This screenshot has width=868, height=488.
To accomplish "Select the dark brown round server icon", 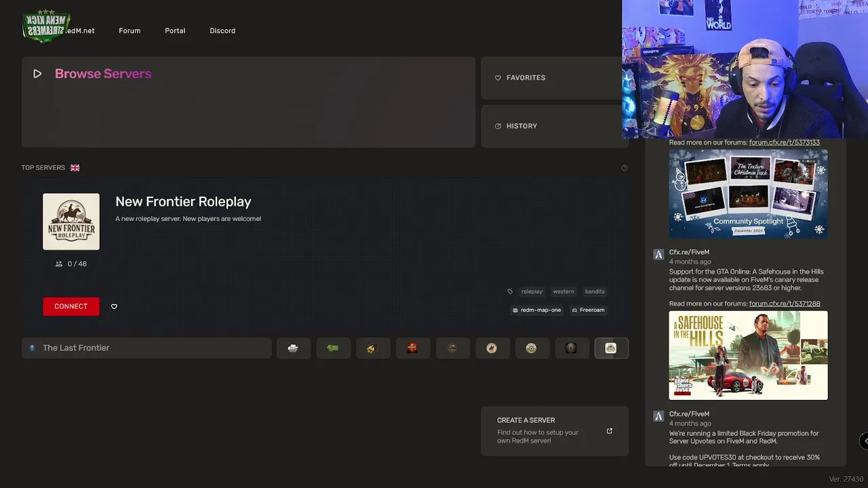I will click(x=452, y=348).
